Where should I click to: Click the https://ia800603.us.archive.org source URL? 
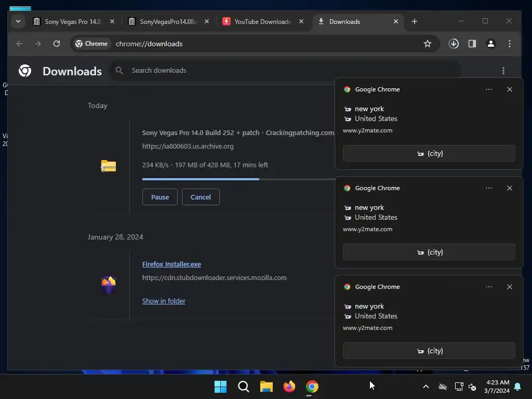(188, 146)
